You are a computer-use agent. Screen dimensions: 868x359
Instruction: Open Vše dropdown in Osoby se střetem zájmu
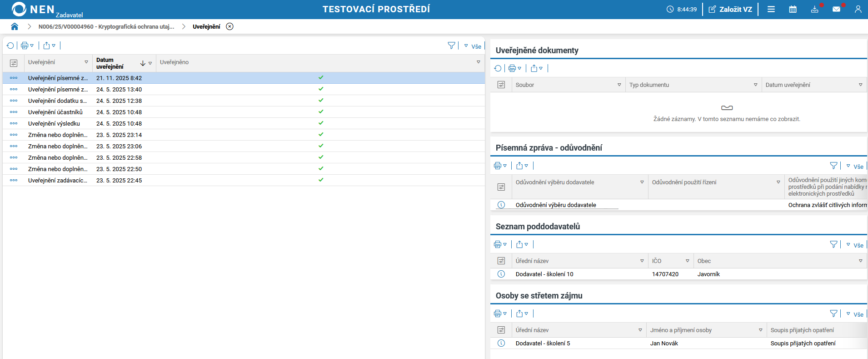[x=855, y=314]
